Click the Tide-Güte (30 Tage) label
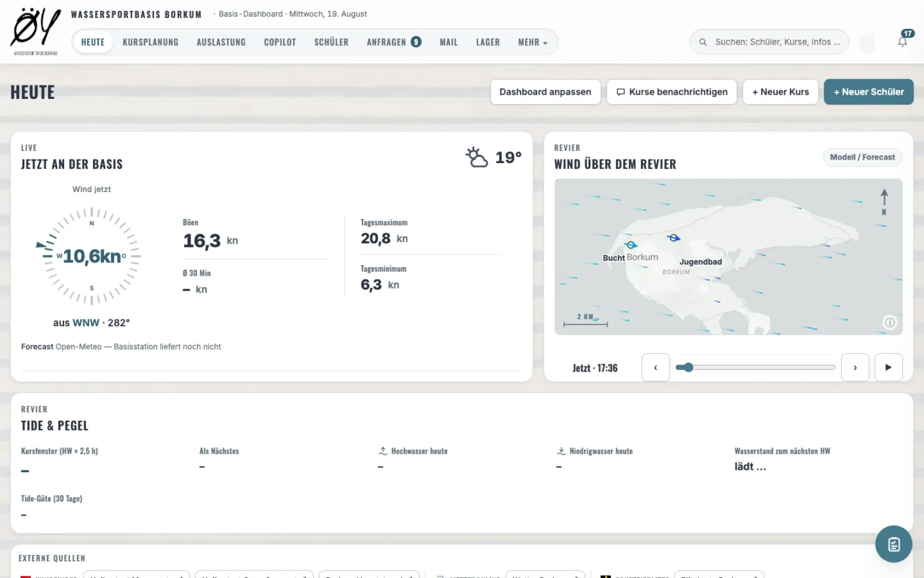The width and height of the screenshot is (924, 578). click(51, 498)
